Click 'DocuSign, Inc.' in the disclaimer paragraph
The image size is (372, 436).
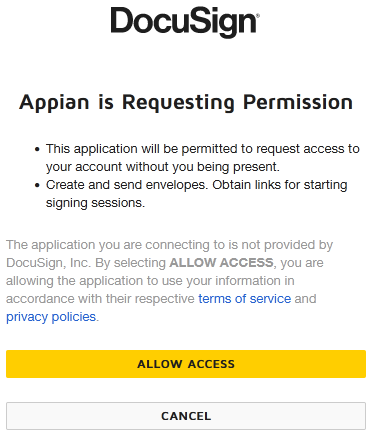49,263
